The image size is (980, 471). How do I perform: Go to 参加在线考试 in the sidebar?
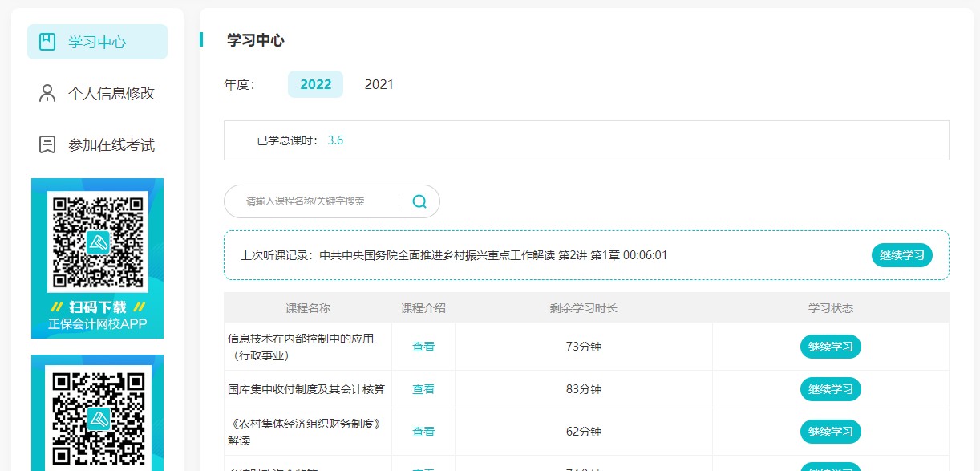[x=108, y=144]
